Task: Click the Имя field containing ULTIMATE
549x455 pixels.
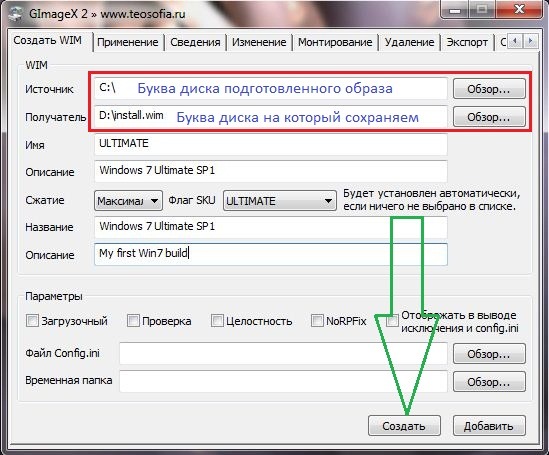Action: pos(271,144)
